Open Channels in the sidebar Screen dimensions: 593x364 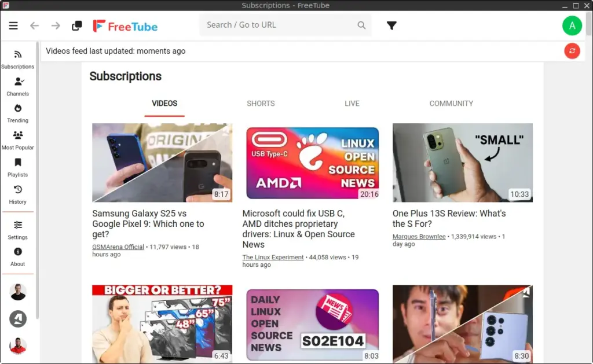click(18, 87)
